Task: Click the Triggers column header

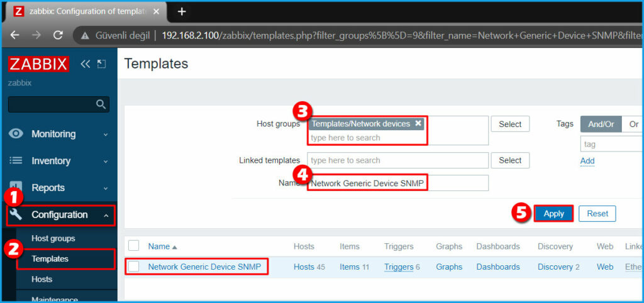Action: point(399,246)
